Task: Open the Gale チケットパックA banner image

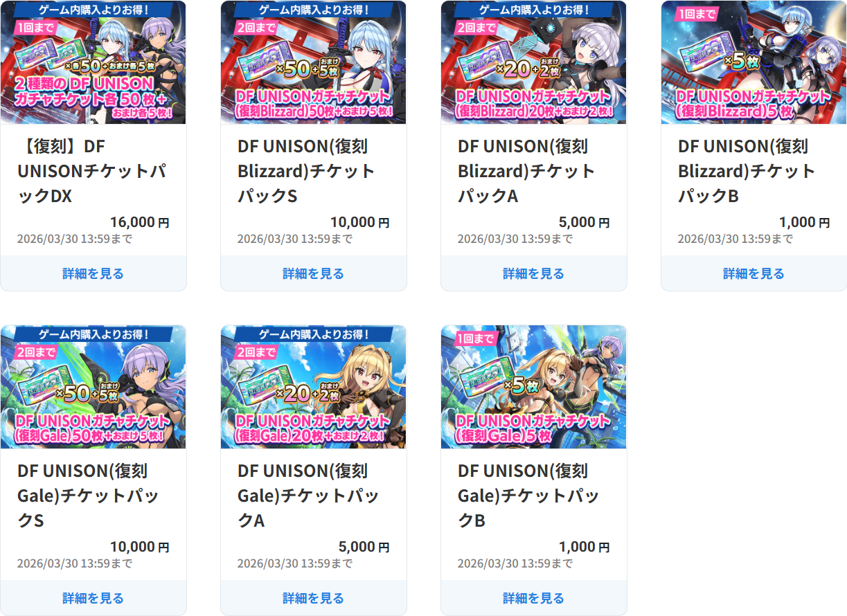Action: coord(314,387)
